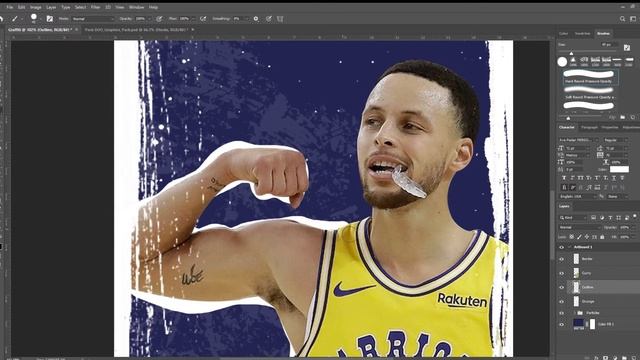Open the Layers filter Kind dropdown
640x360 pixels.
point(574,218)
